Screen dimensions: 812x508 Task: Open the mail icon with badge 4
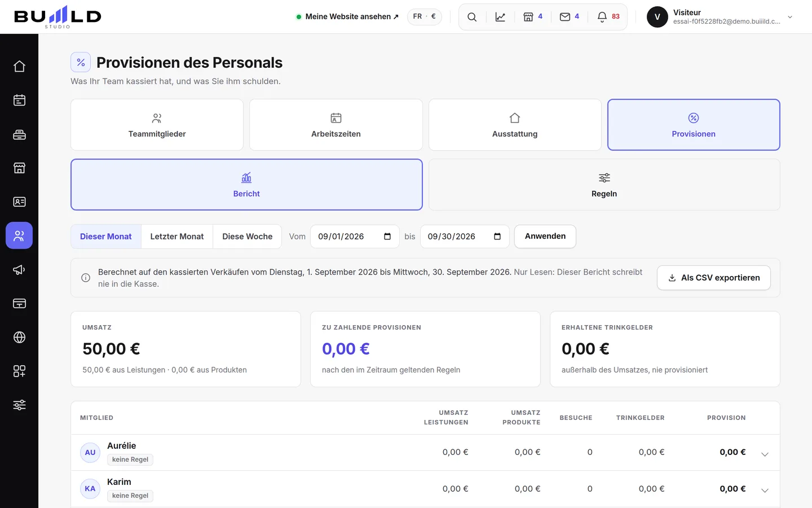[569, 17]
